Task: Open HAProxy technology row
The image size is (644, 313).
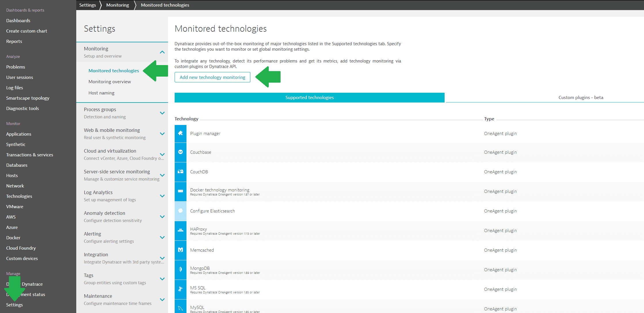Action: tap(409, 231)
